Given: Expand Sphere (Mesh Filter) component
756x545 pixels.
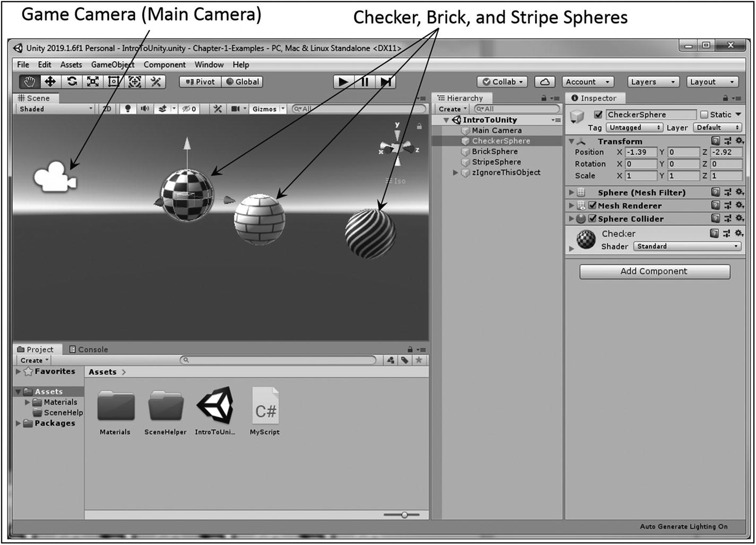Looking at the screenshot, I should click(x=571, y=192).
